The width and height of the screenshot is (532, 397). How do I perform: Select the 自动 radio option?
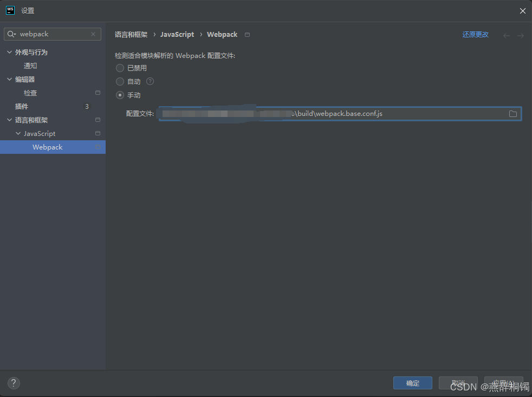(x=120, y=81)
